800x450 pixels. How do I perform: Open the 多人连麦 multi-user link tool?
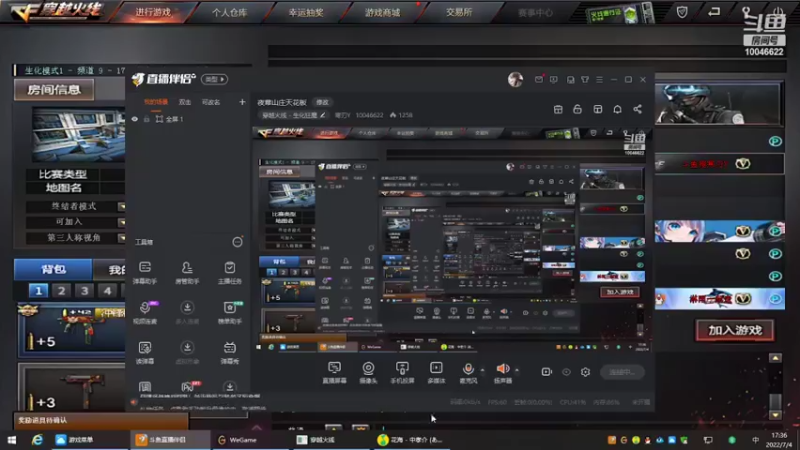[x=187, y=312]
